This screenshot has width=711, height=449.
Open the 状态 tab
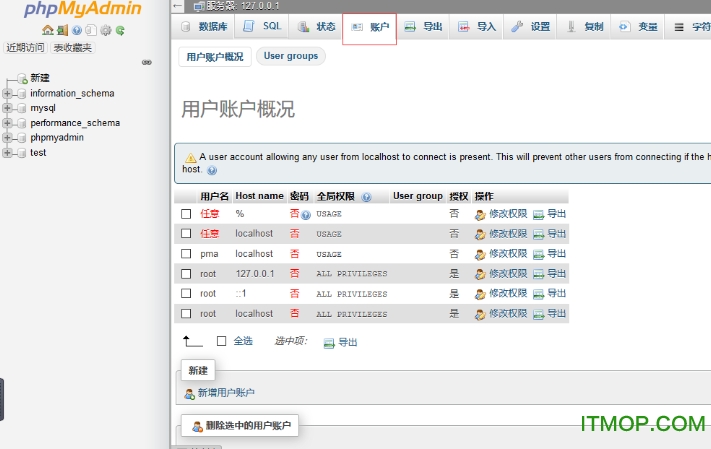point(317,27)
